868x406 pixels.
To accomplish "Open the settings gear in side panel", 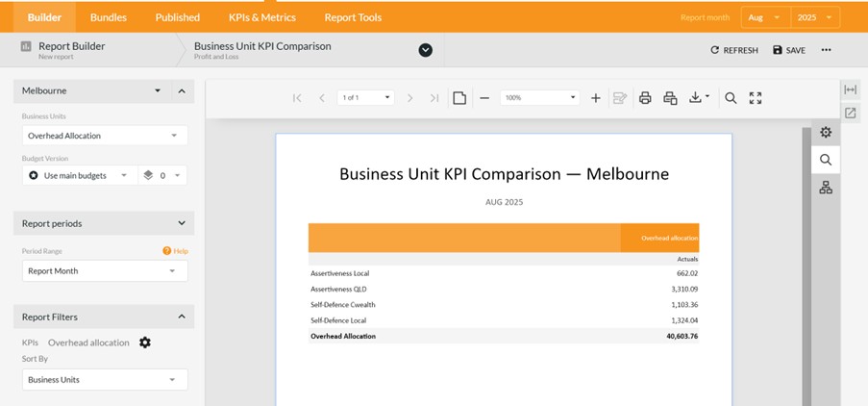I will point(826,133).
